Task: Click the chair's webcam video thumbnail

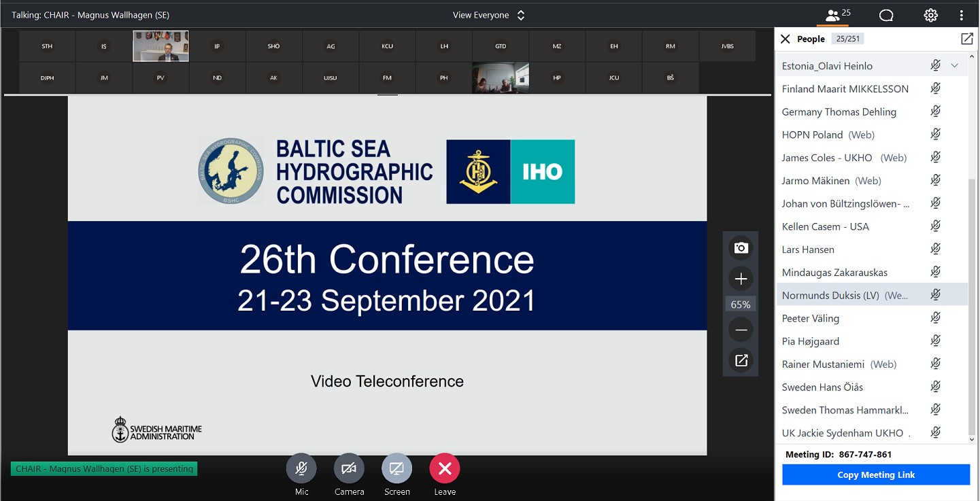Action: pos(160,46)
